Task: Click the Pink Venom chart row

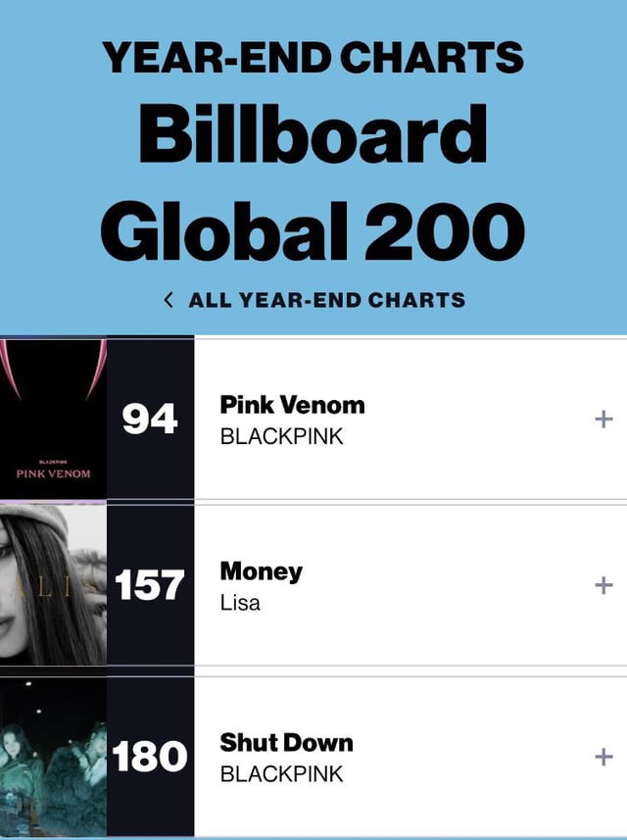Action: (x=392, y=417)
